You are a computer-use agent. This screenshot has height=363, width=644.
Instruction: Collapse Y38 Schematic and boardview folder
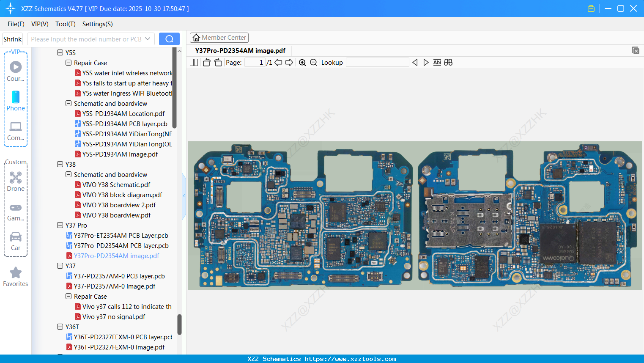[x=69, y=174]
